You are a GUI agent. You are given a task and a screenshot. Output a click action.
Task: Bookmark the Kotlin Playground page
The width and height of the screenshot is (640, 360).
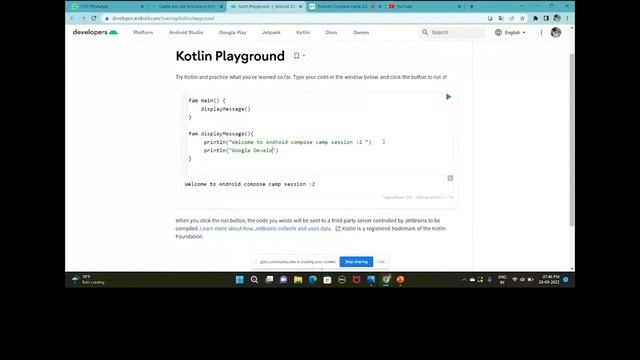pyautogui.click(x=296, y=56)
